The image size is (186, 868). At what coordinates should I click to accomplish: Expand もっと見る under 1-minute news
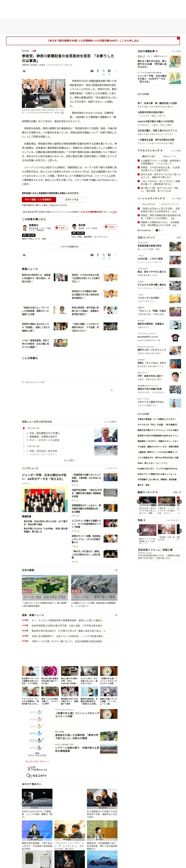(x=70, y=460)
